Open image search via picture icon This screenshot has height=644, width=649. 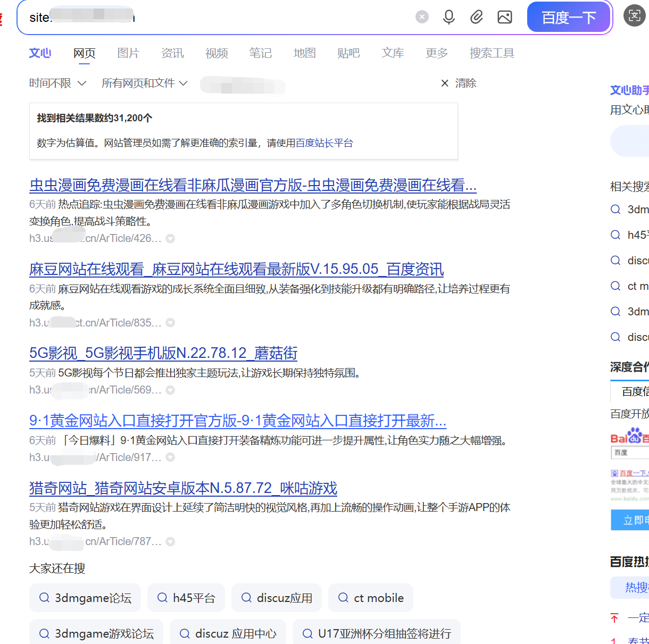[504, 17]
